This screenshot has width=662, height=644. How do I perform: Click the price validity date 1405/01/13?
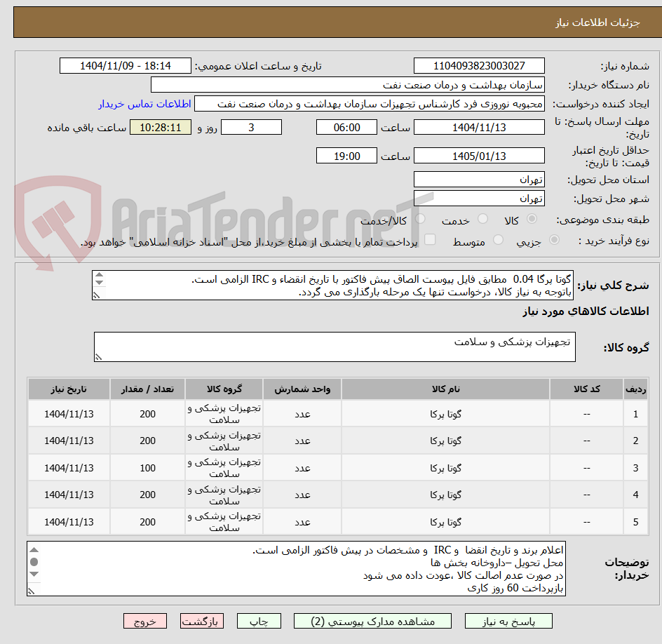479,156
